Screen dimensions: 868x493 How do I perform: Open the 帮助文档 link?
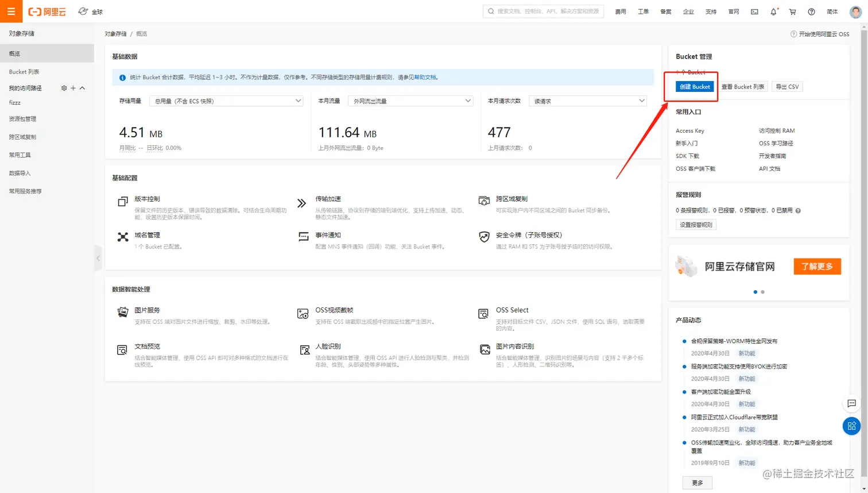click(425, 77)
